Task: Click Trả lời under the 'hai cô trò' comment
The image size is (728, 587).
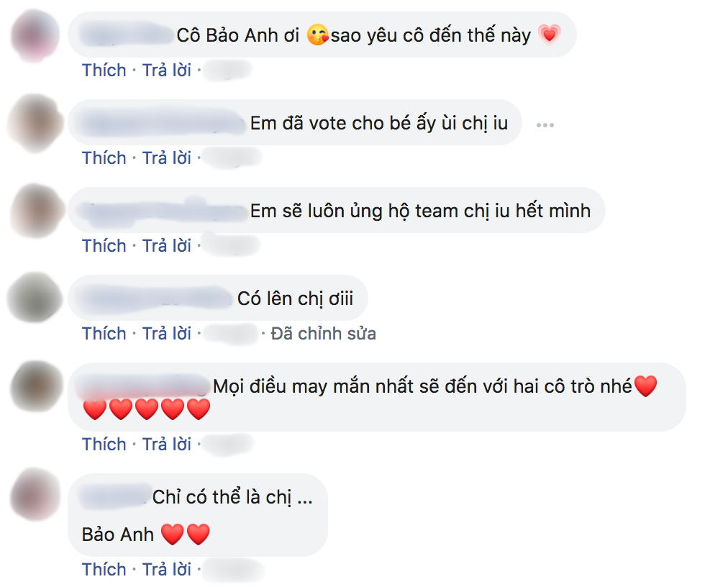Action: click(167, 445)
